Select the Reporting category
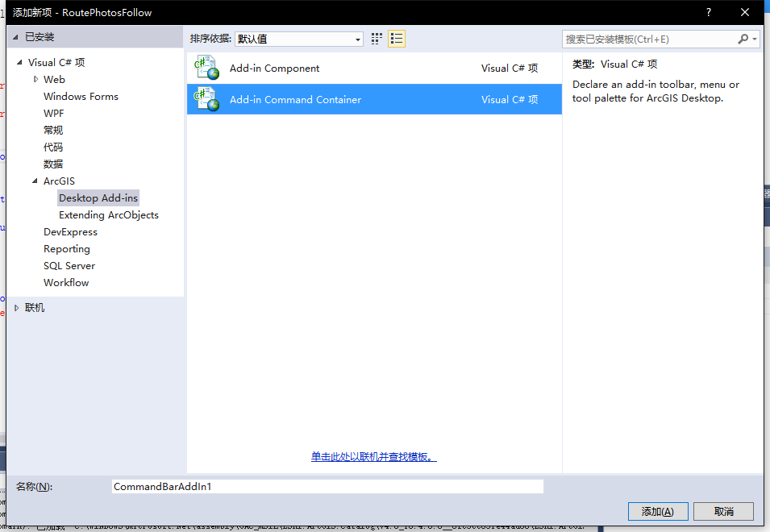770x532 pixels. point(67,249)
